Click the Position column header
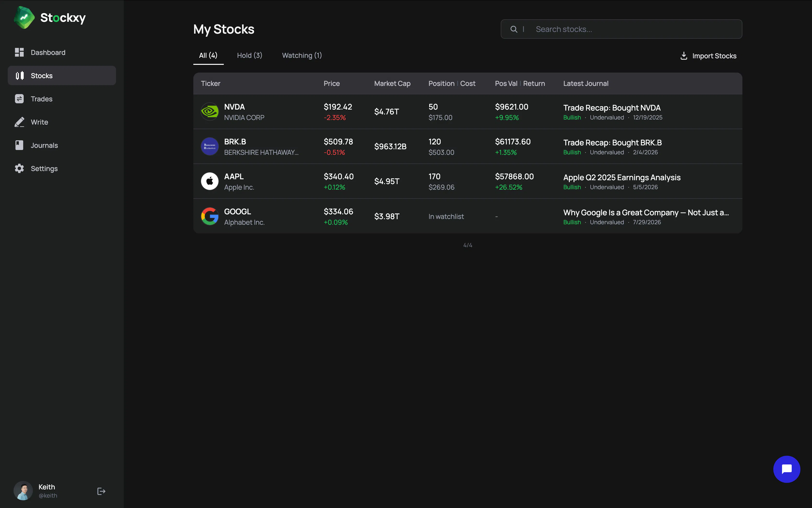Image resolution: width=812 pixels, height=508 pixels. click(x=441, y=83)
